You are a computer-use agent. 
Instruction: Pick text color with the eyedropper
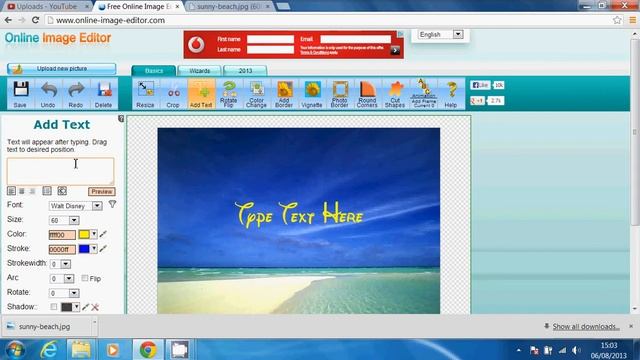point(103,234)
